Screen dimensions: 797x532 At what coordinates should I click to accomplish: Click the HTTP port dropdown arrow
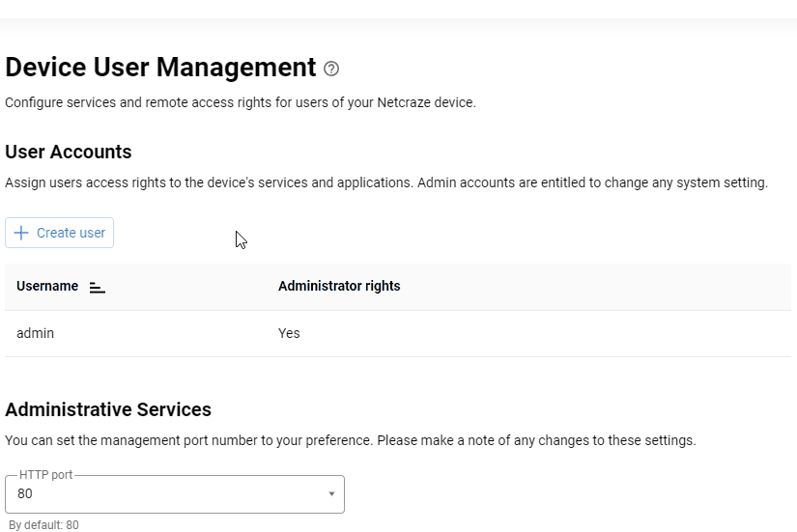pyautogui.click(x=331, y=494)
